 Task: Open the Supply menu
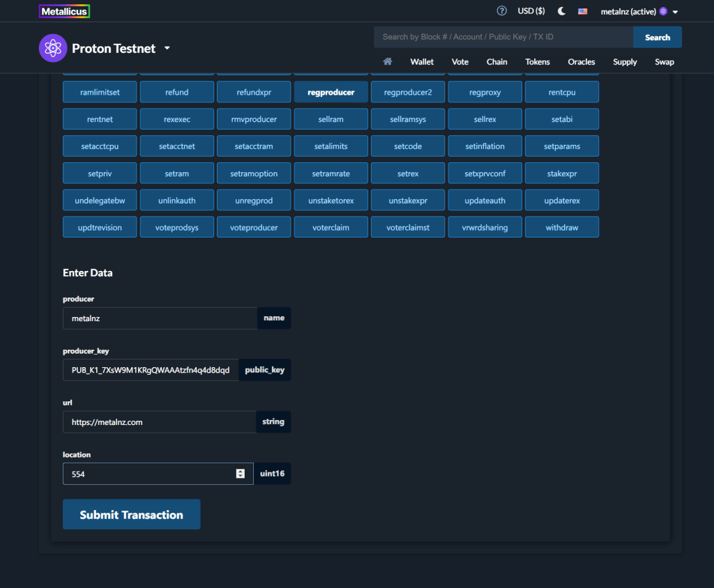click(x=625, y=62)
